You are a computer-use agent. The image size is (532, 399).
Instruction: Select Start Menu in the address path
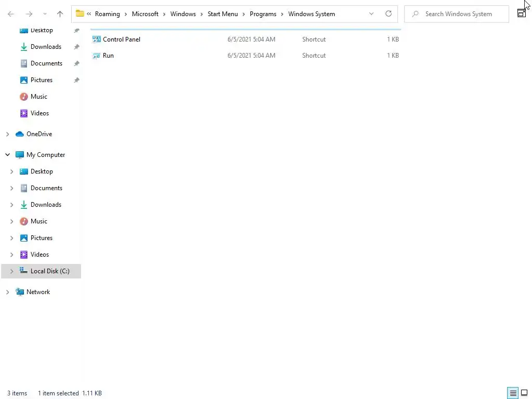pyautogui.click(x=222, y=14)
